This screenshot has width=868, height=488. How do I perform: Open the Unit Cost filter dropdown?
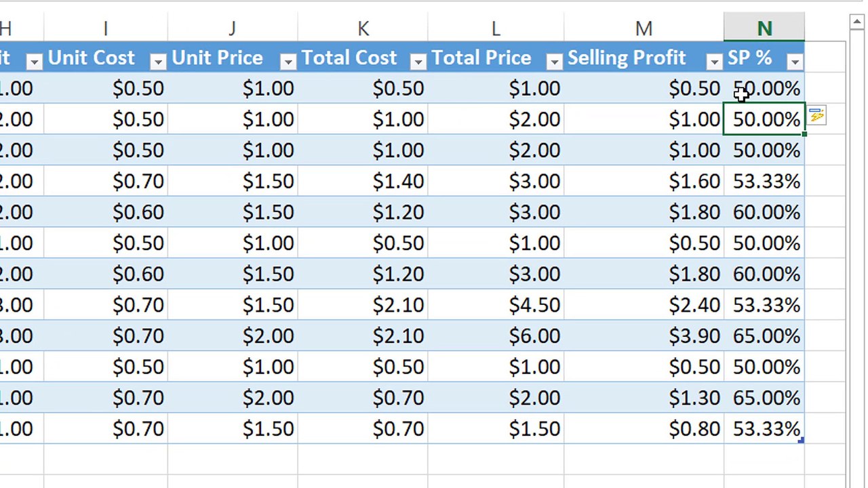[157, 62]
